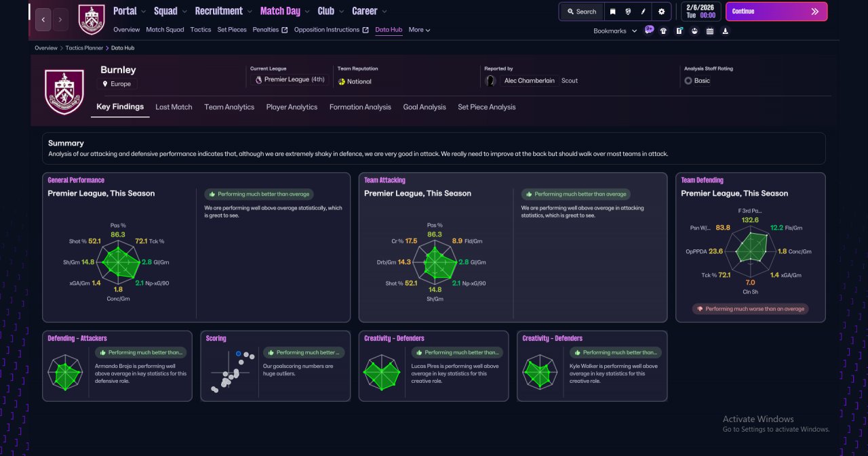Expand the Career menu chevron

pos(384,12)
